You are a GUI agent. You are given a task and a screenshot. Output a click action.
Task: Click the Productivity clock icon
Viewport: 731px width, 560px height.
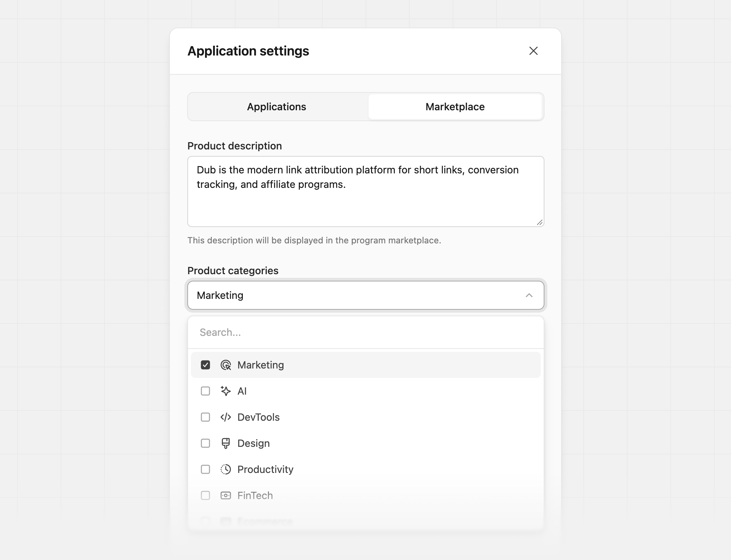pyautogui.click(x=226, y=469)
